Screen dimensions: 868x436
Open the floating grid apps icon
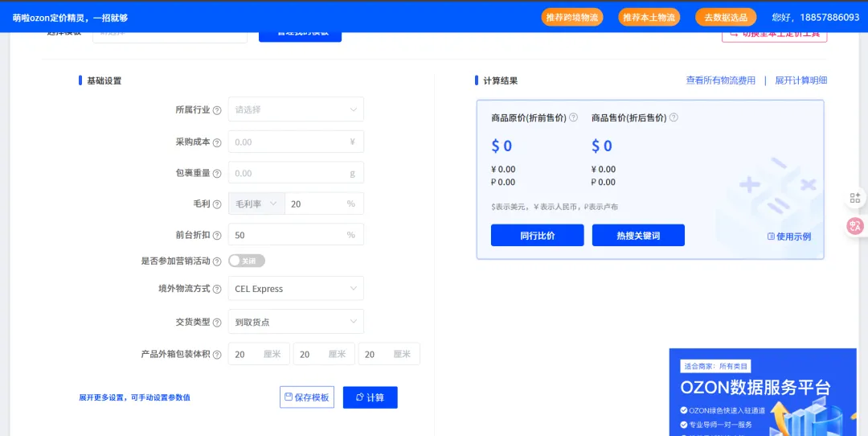[x=854, y=198]
